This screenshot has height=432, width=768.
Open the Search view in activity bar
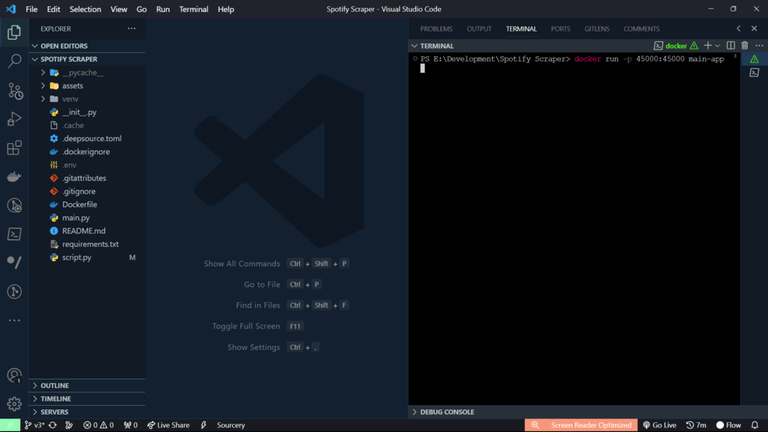14,61
